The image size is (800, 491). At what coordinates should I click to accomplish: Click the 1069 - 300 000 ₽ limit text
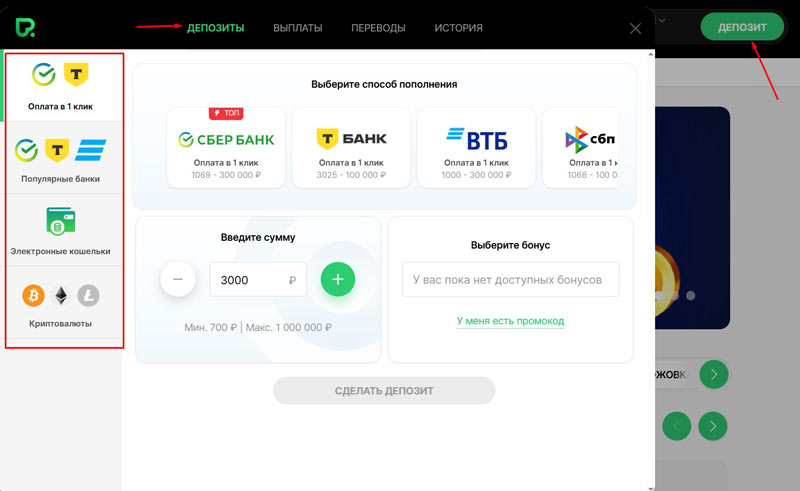(226, 175)
